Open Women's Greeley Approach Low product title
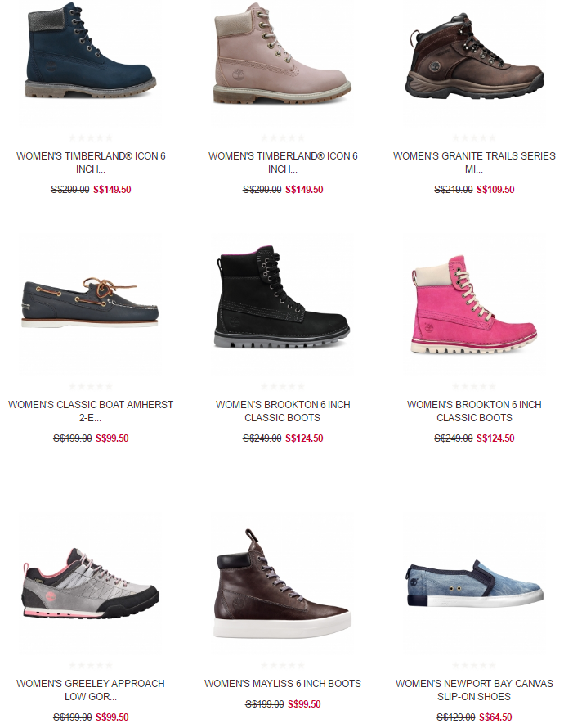The image size is (564, 728). pos(91,690)
